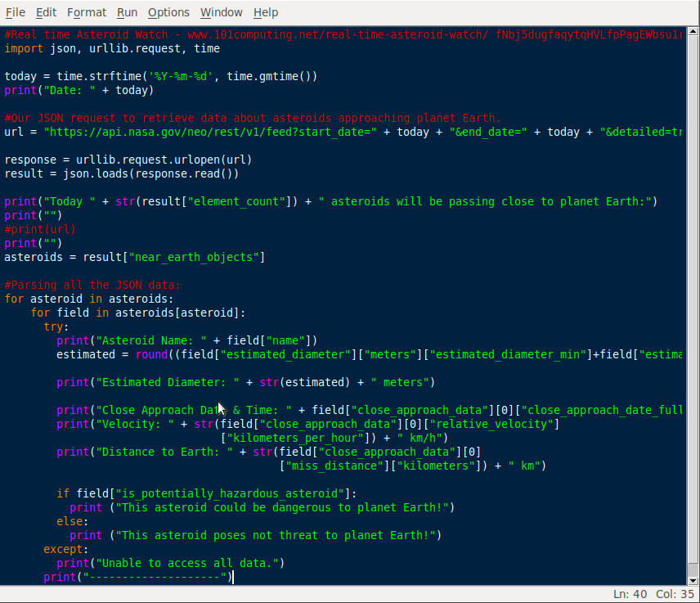
Task: Open the Window menu
Action: (220, 12)
